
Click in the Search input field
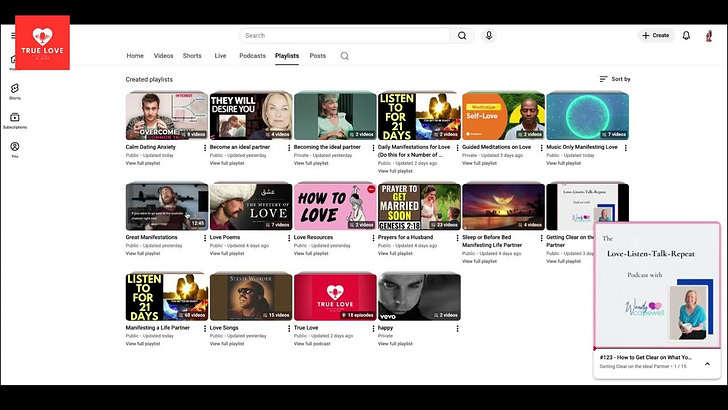click(x=344, y=36)
